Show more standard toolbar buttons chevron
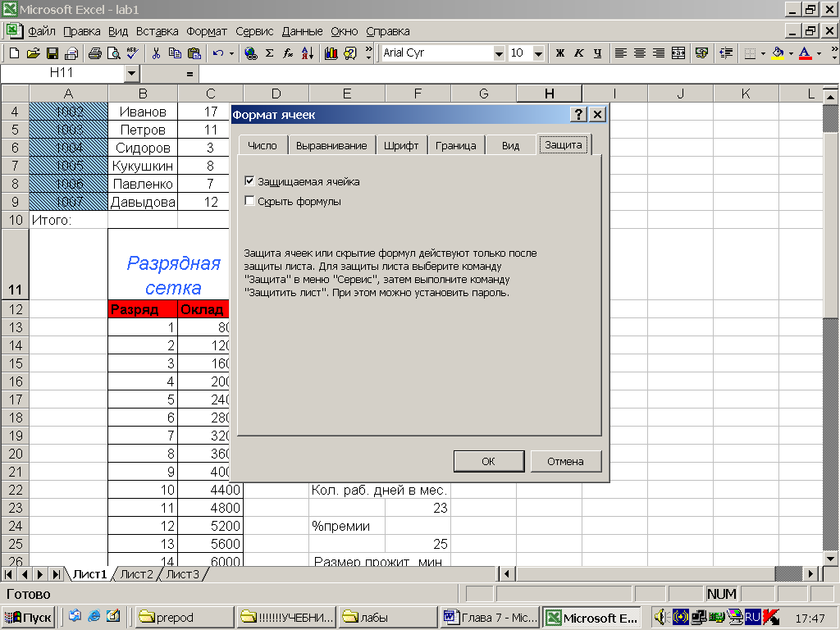The height and width of the screenshot is (630, 840). (368, 53)
